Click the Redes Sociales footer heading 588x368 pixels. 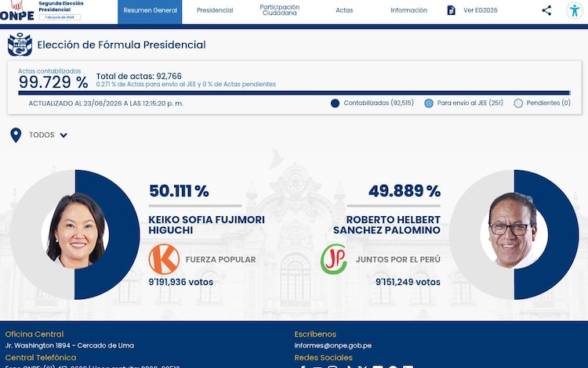323,358
